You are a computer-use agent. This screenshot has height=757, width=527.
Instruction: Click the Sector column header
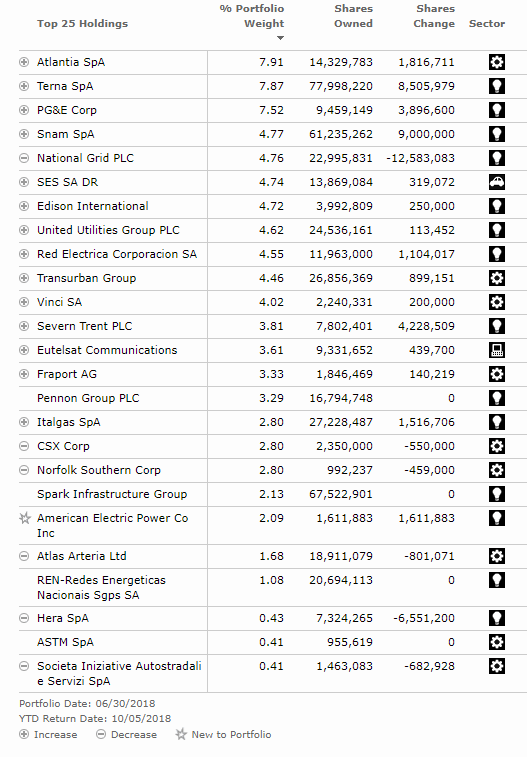[486, 24]
